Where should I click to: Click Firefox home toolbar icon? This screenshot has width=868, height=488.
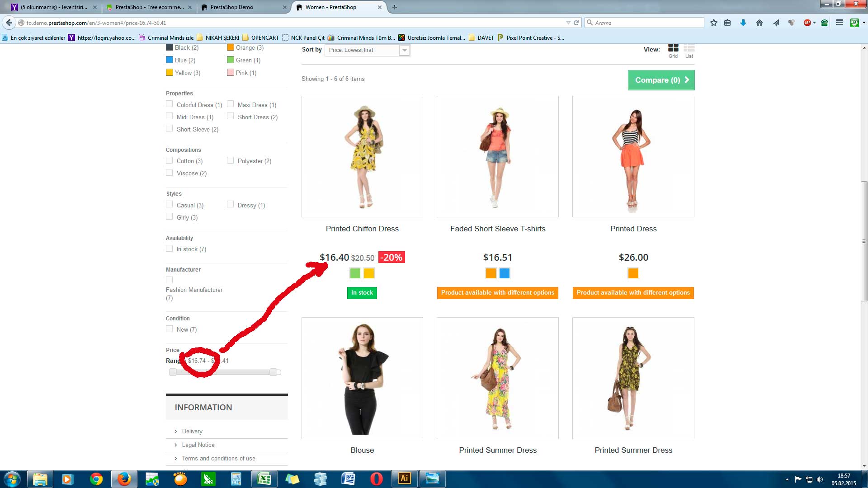coord(759,23)
